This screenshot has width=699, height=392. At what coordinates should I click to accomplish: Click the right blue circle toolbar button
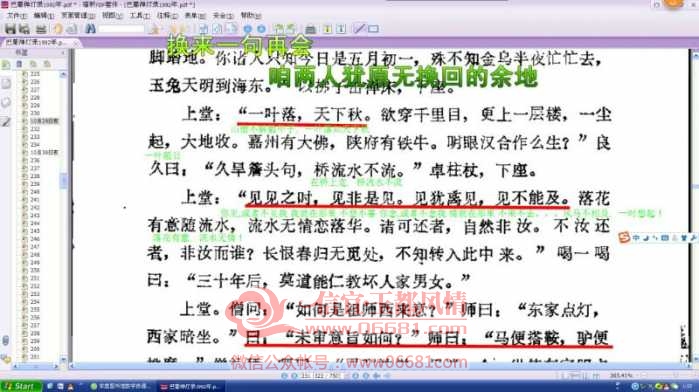tap(261, 29)
